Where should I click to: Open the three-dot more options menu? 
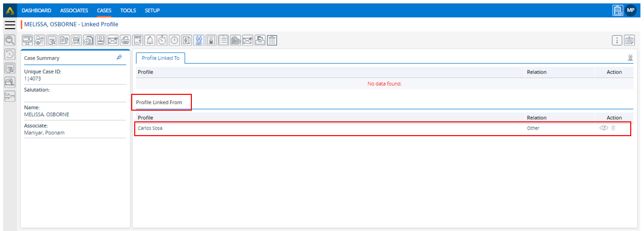pos(617,40)
